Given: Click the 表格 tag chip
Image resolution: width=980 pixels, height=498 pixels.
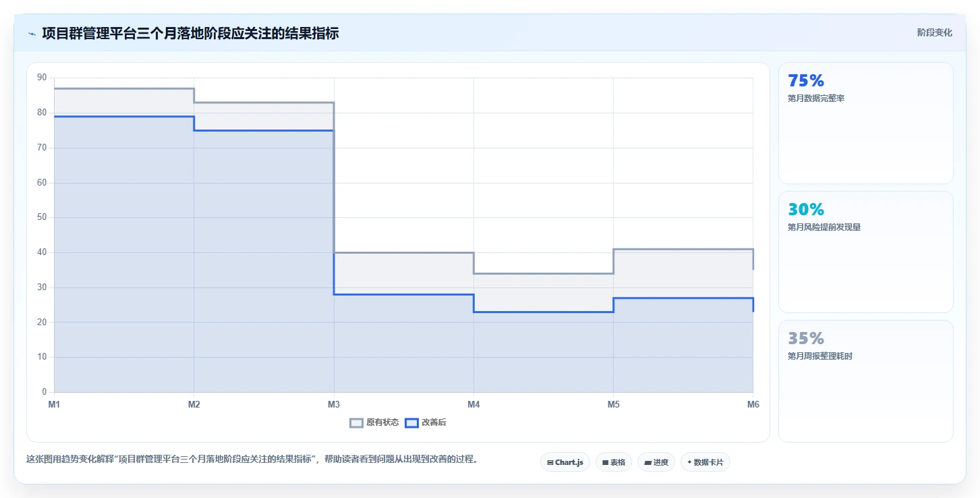Looking at the screenshot, I should coord(614,462).
